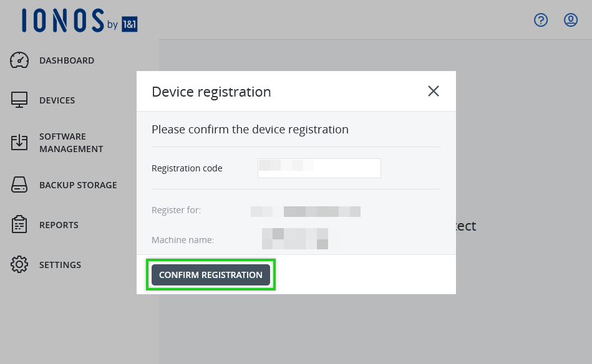The height and width of the screenshot is (364, 592).
Task: Open the help question mark icon
Action: (x=541, y=20)
